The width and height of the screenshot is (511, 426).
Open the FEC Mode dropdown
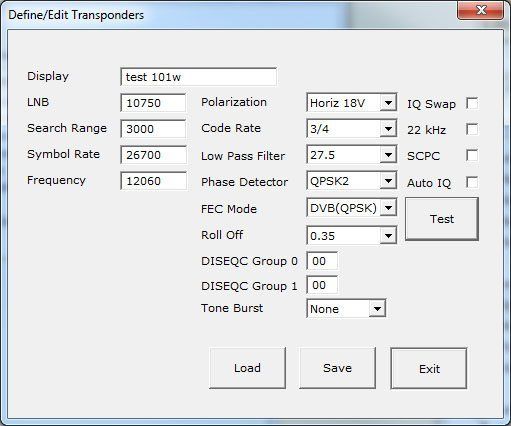352,208
